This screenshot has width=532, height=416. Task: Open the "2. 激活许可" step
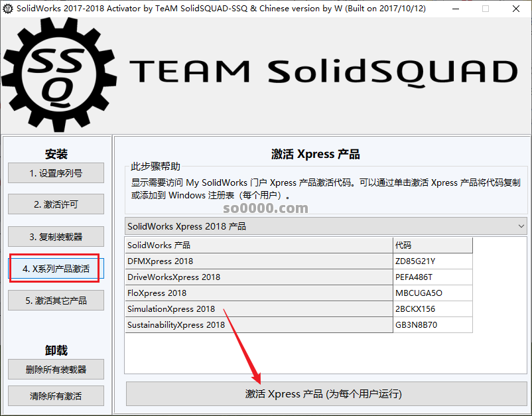point(56,204)
